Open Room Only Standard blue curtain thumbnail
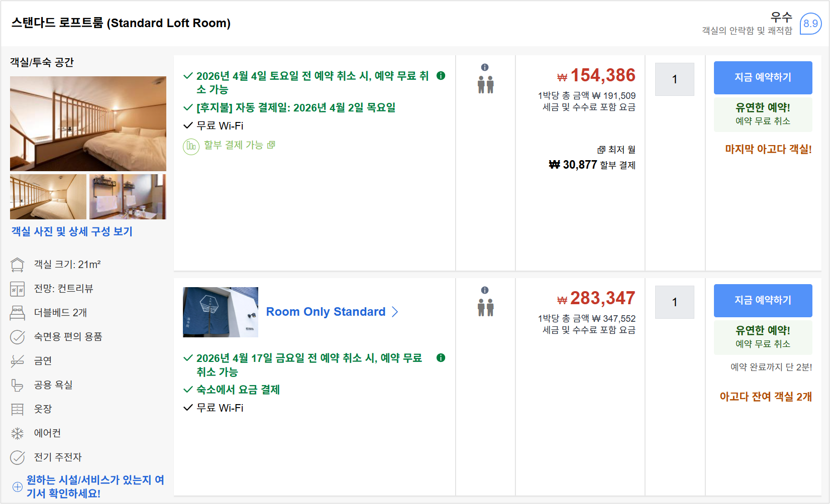 (221, 312)
